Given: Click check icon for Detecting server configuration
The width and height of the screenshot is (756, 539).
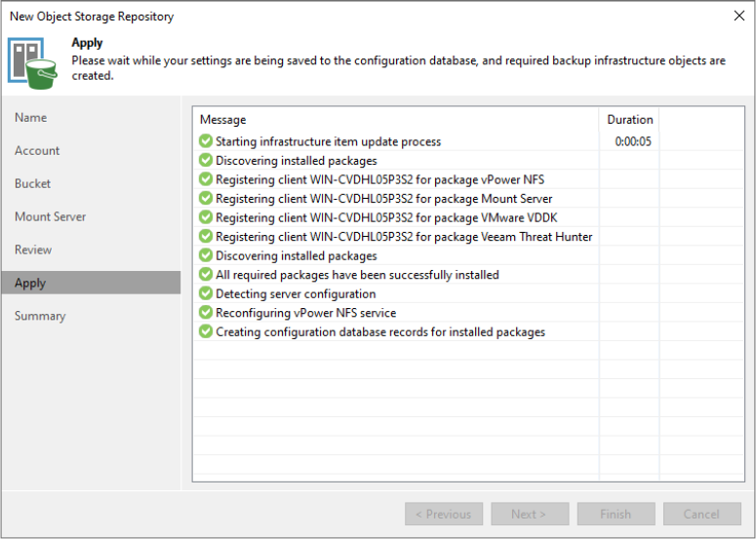Looking at the screenshot, I should coord(206,293).
